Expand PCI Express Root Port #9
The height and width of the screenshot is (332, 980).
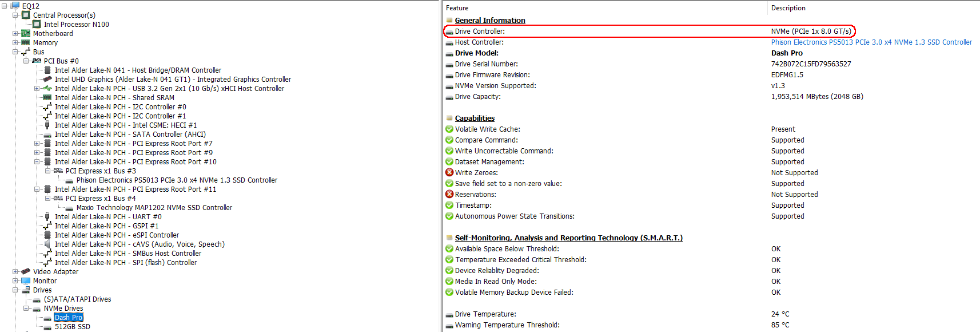[x=37, y=152]
